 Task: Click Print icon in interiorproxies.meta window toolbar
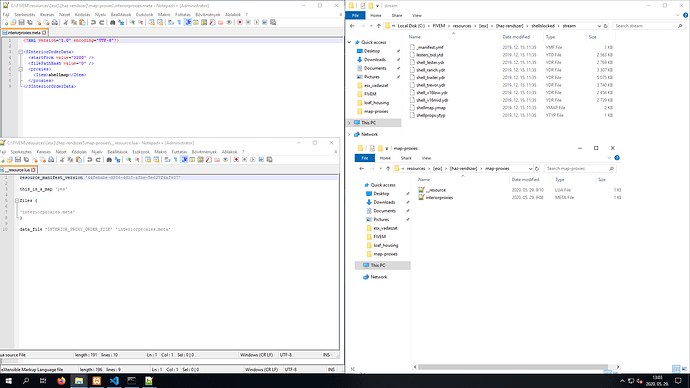(55, 22)
